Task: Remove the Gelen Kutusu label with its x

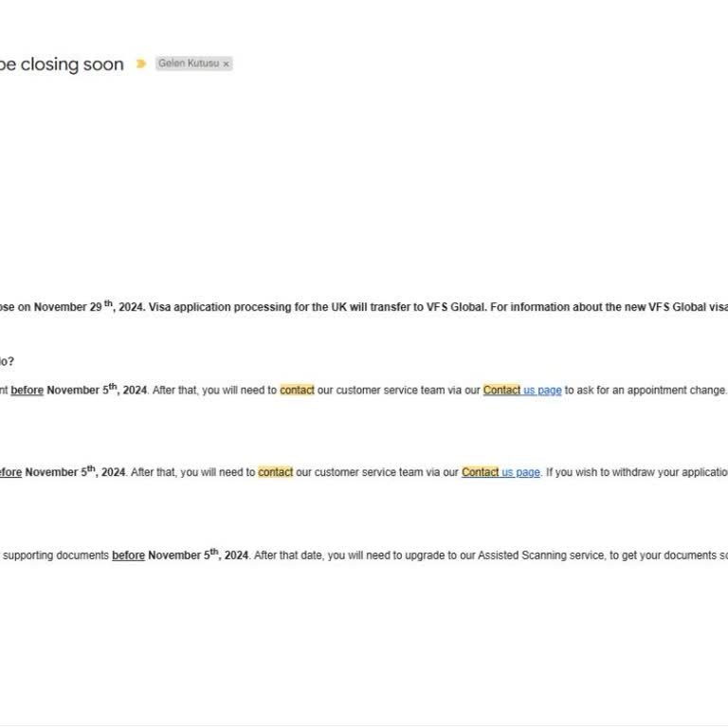Action: point(226,64)
